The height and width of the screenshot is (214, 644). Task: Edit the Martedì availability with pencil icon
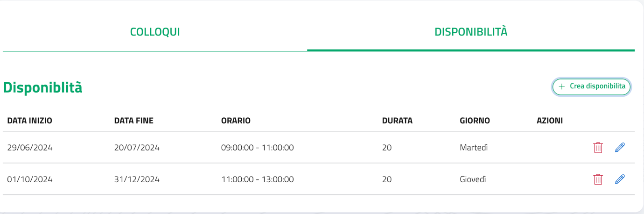620,148
